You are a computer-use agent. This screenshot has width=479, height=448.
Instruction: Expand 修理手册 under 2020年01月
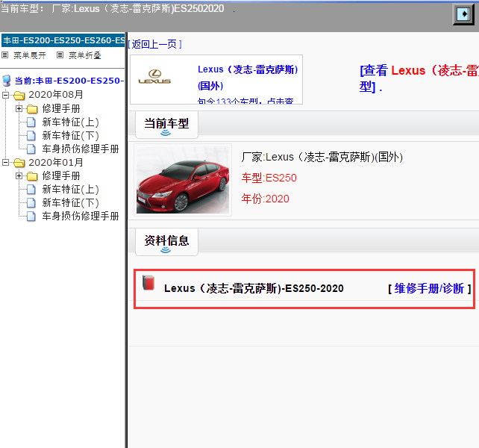(19, 175)
